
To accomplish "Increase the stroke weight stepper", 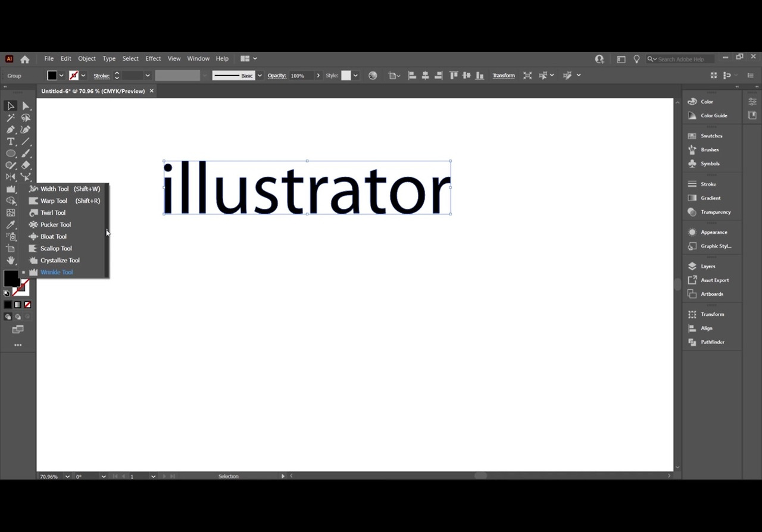I will point(117,73).
